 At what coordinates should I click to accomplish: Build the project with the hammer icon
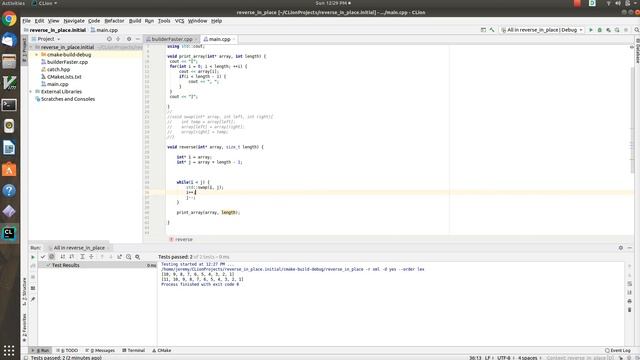click(x=492, y=30)
